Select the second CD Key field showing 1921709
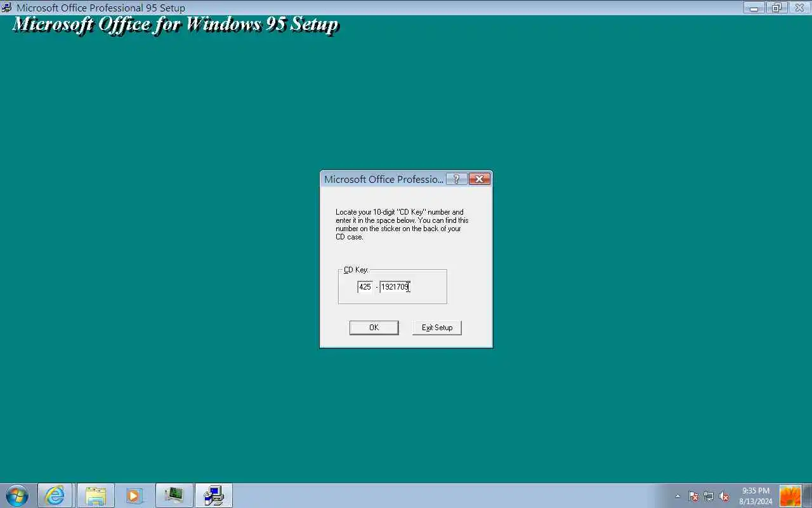This screenshot has height=508, width=812. [395, 287]
